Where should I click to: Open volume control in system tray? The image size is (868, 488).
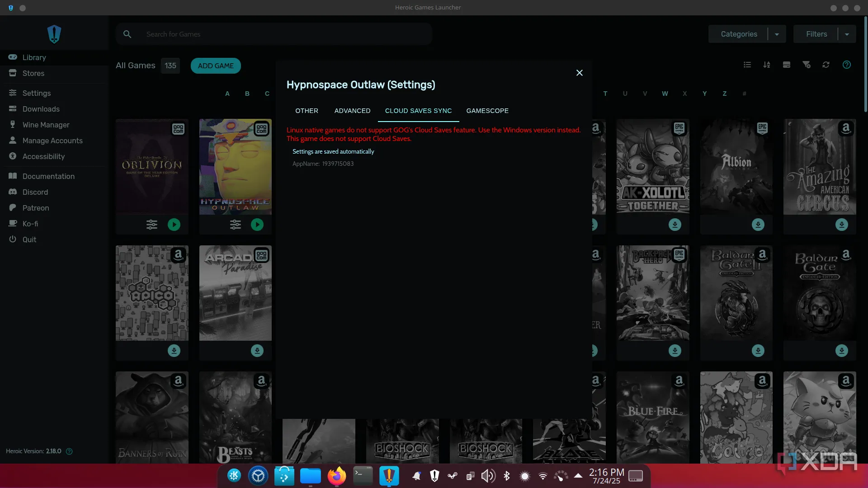488,476
